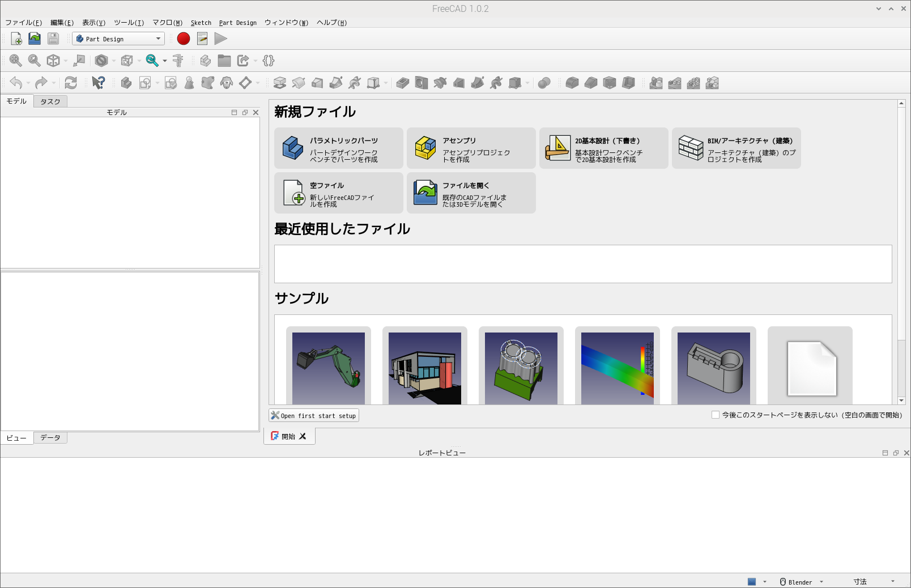Click the start page vertical scrollbar
911x588 pixels.
[x=901, y=252]
